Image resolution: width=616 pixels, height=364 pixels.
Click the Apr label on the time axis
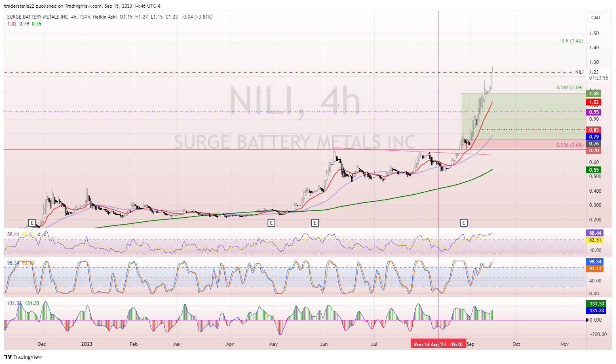coord(230,344)
